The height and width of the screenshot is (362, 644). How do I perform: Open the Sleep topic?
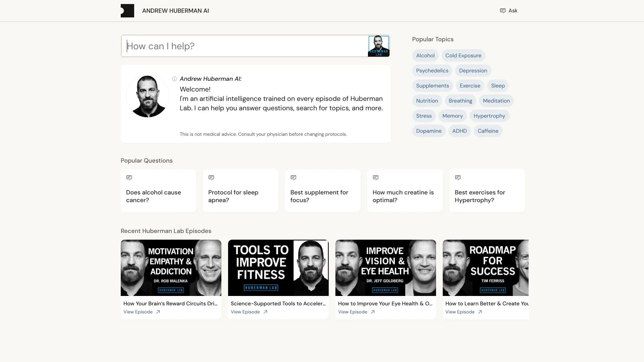498,86
